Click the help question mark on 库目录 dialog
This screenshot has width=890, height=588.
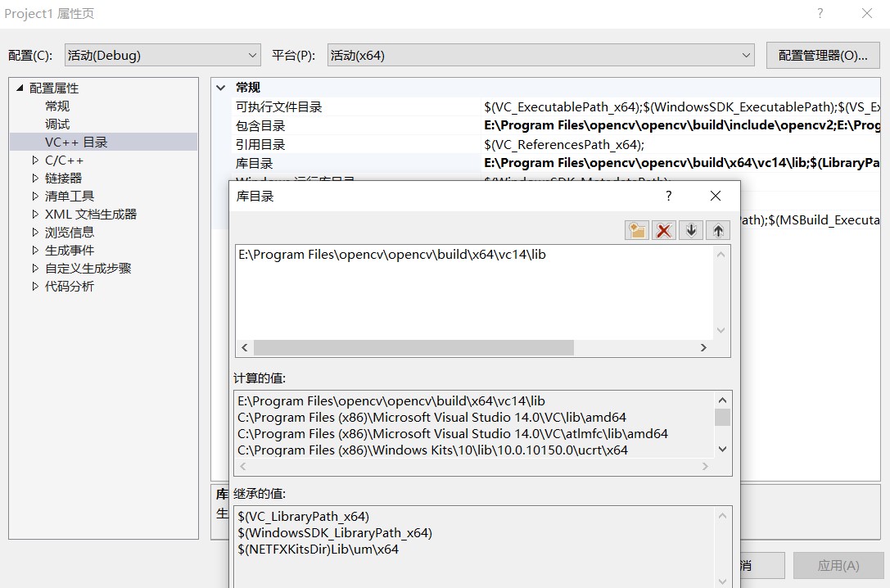tap(668, 196)
